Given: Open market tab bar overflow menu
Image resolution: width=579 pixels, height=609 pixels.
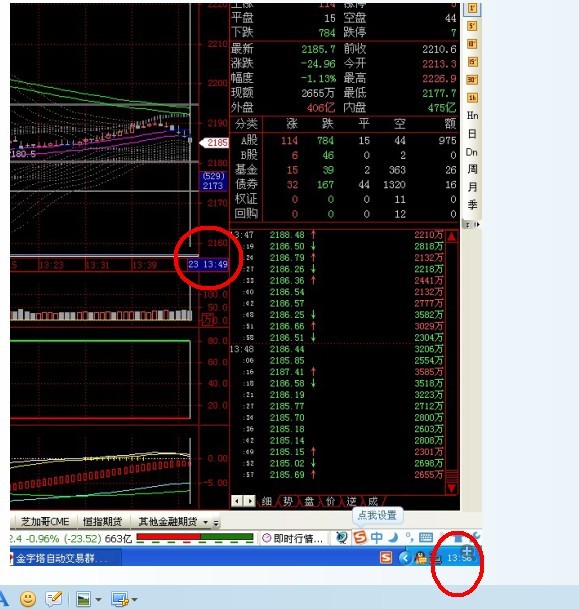Looking at the screenshot, I should click(216, 523).
